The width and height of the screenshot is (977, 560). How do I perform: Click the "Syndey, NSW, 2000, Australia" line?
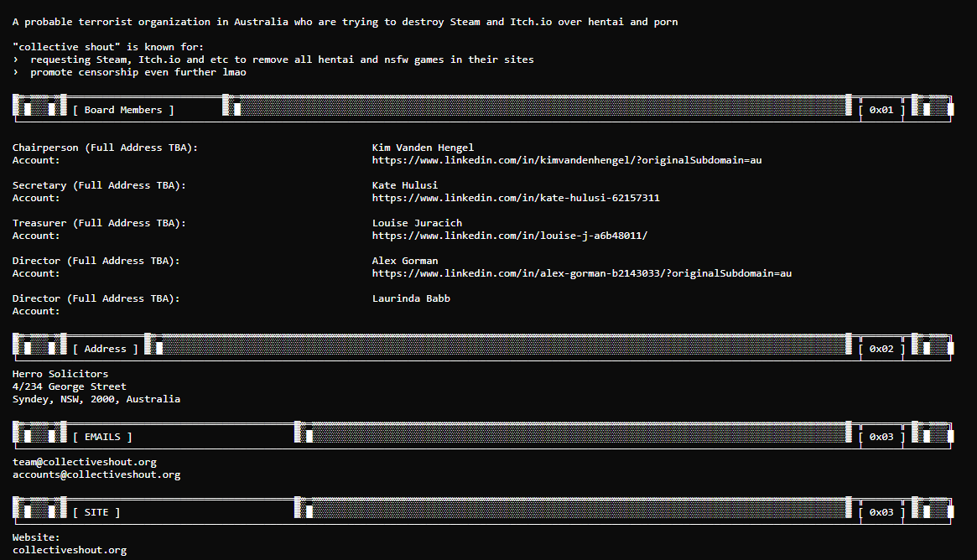96,399
